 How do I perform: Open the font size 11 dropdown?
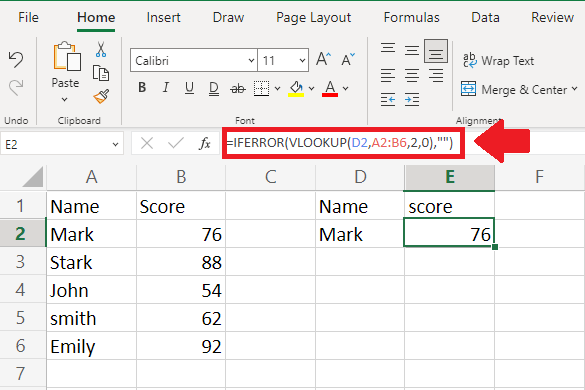(302, 60)
